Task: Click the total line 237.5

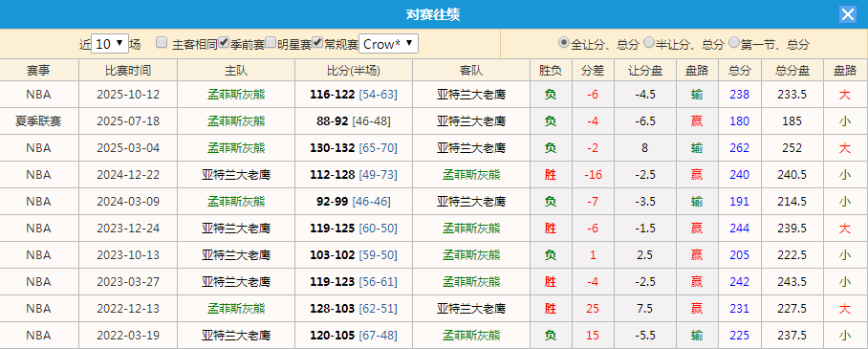Action: pyautogui.click(x=792, y=336)
